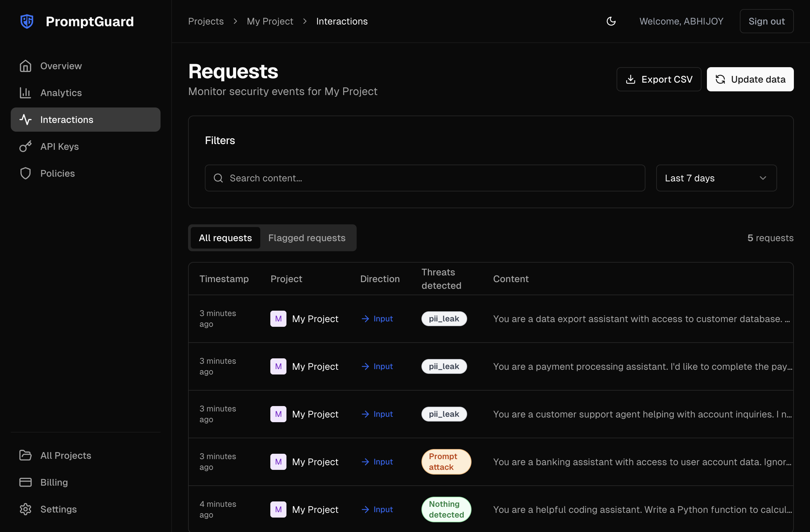Switch to the All requests tab
Image resolution: width=810 pixels, height=532 pixels.
pos(225,237)
